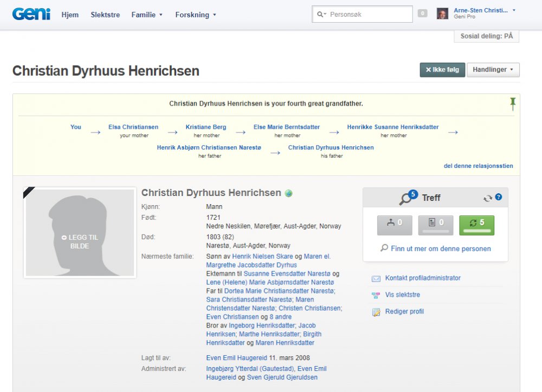Screen dimensions: 542x392
Task: Click the record matches button showing 0
Action: coord(436,225)
